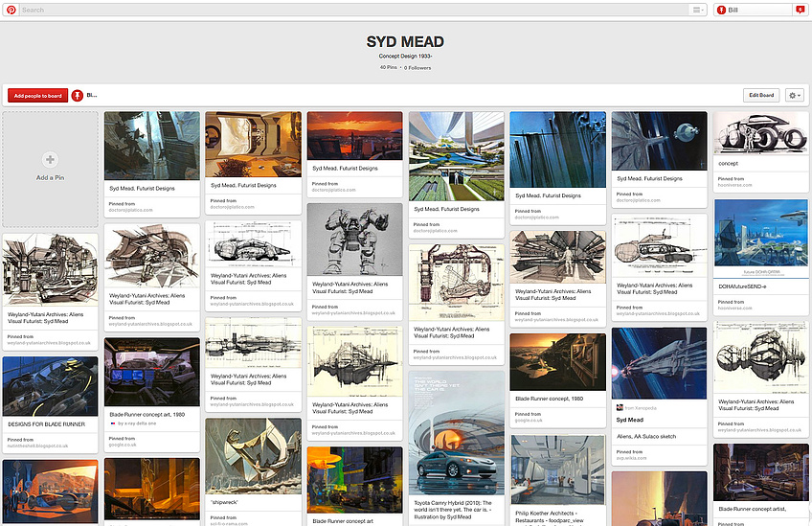Click 'from Xenopedia' attribution icon
Image resolution: width=812 pixels, height=526 pixels.
click(x=620, y=407)
